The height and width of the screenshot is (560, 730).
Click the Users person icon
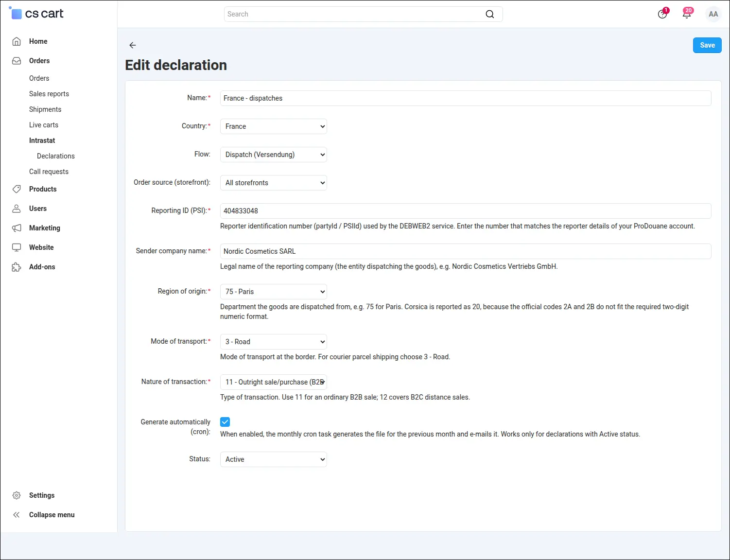coord(17,209)
